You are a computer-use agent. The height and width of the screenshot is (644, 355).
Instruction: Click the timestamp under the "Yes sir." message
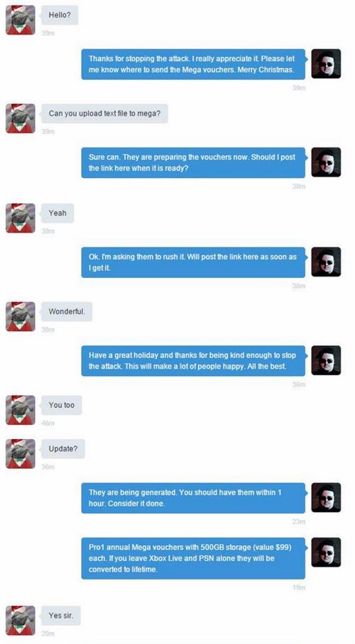click(48, 634)
